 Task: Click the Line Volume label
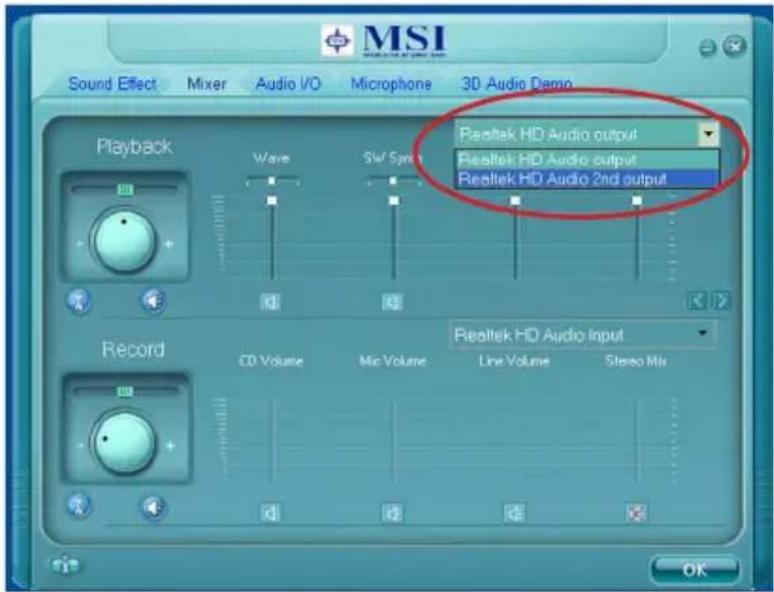pos(514,361)
